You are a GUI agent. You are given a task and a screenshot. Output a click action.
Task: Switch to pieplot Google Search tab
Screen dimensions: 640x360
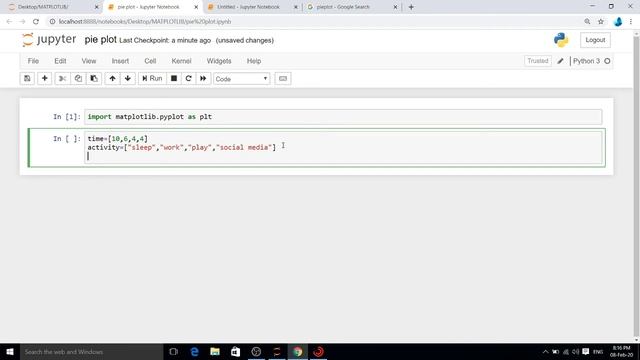[x=352, y=7]
